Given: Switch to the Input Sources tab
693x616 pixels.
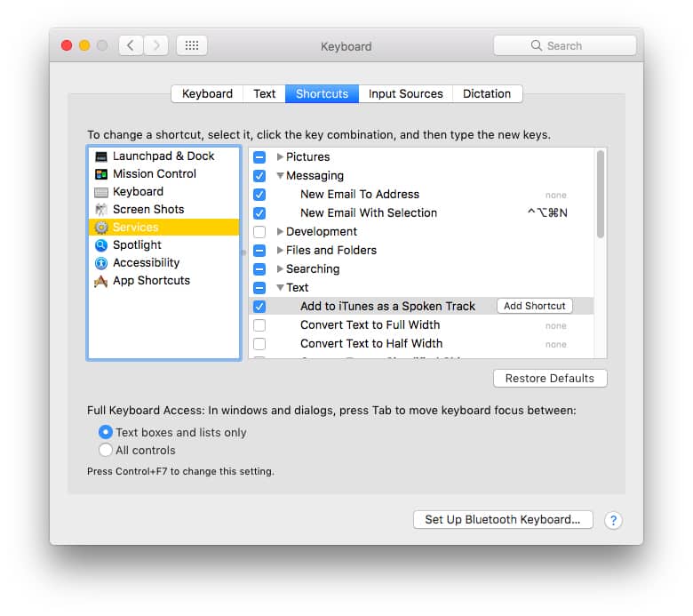Looking at the screenshot, I should [405, 93].
